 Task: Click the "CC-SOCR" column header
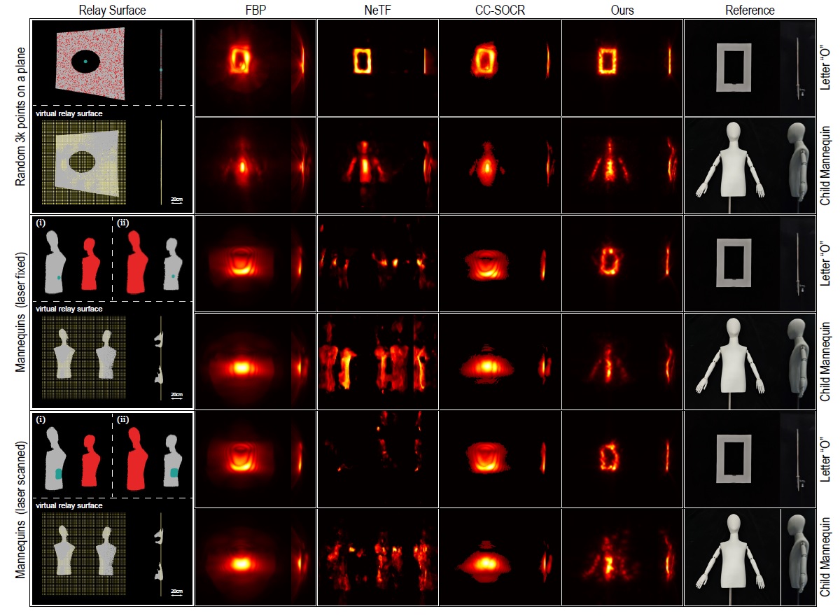click(x=500, y=10)
